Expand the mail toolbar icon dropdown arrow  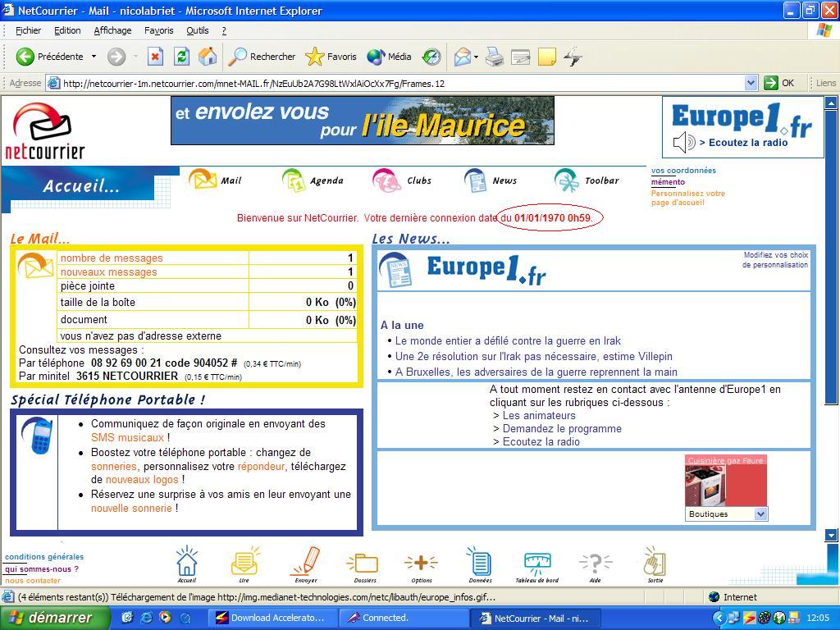pos(476,57)
